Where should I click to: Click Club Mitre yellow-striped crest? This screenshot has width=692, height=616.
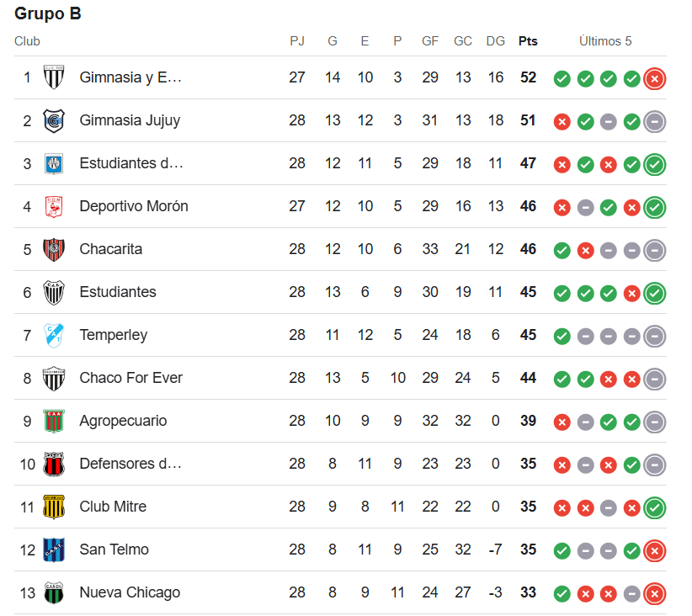[54, 507]
